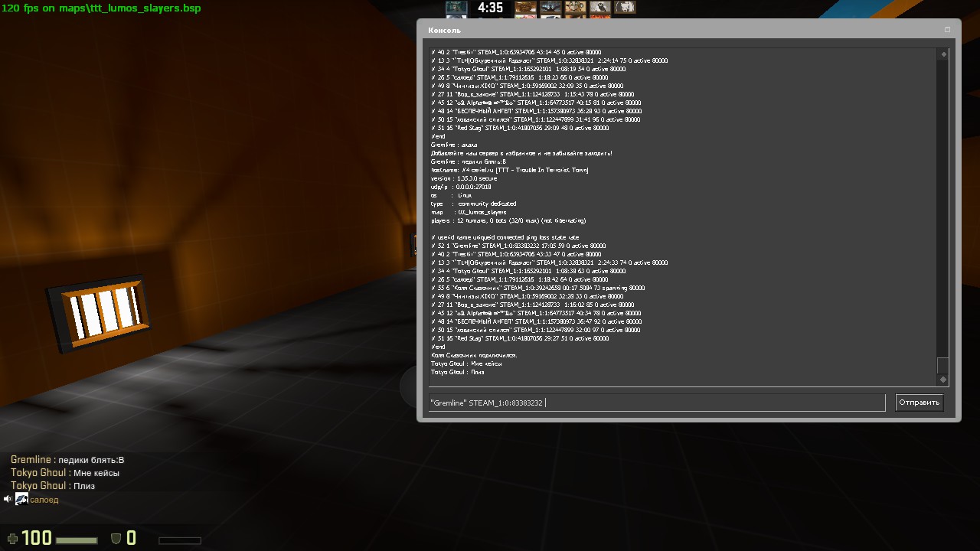Click the second player avatar right of the timer
The image size is (980, 551).
tap(550, 7)
